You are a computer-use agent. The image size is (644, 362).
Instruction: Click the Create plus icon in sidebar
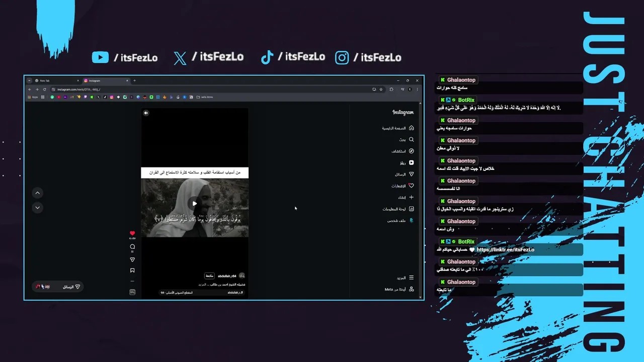click(411, 198)
